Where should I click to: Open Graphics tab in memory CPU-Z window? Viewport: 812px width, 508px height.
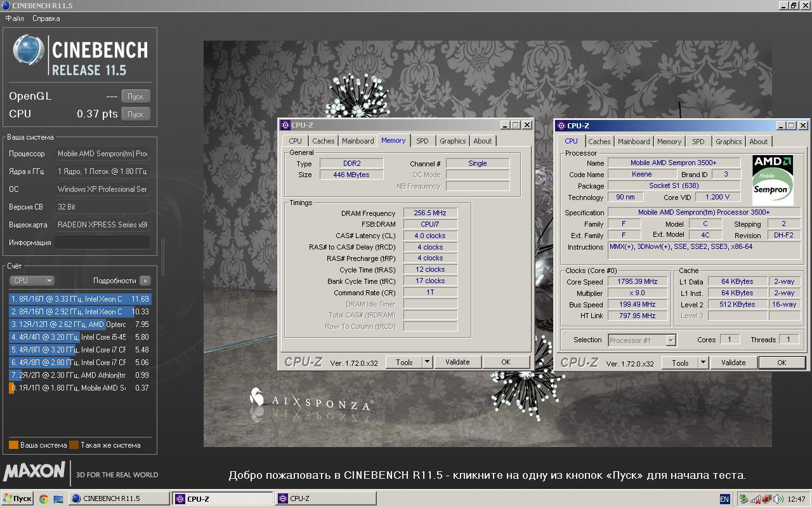coord(452,141)
